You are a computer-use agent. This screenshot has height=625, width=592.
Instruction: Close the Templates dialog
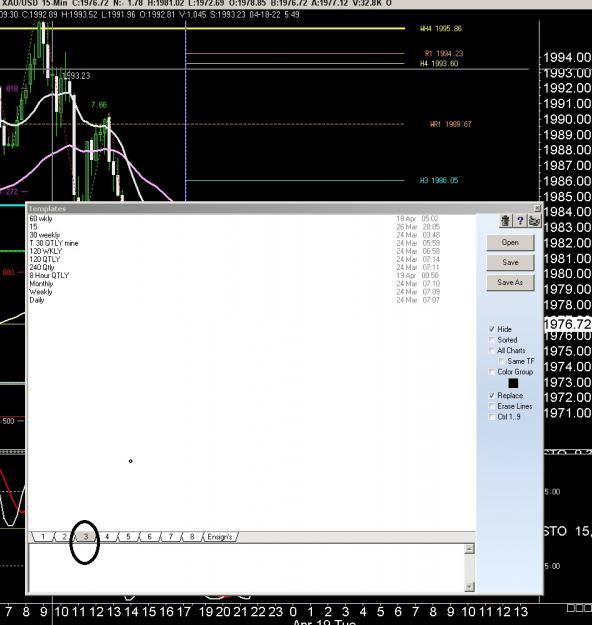537,208
